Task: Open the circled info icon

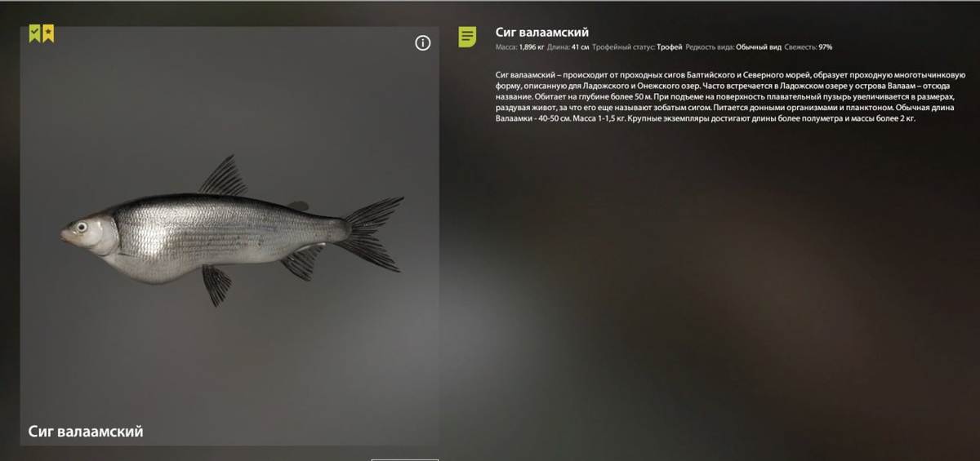Action: coord(422,43)
